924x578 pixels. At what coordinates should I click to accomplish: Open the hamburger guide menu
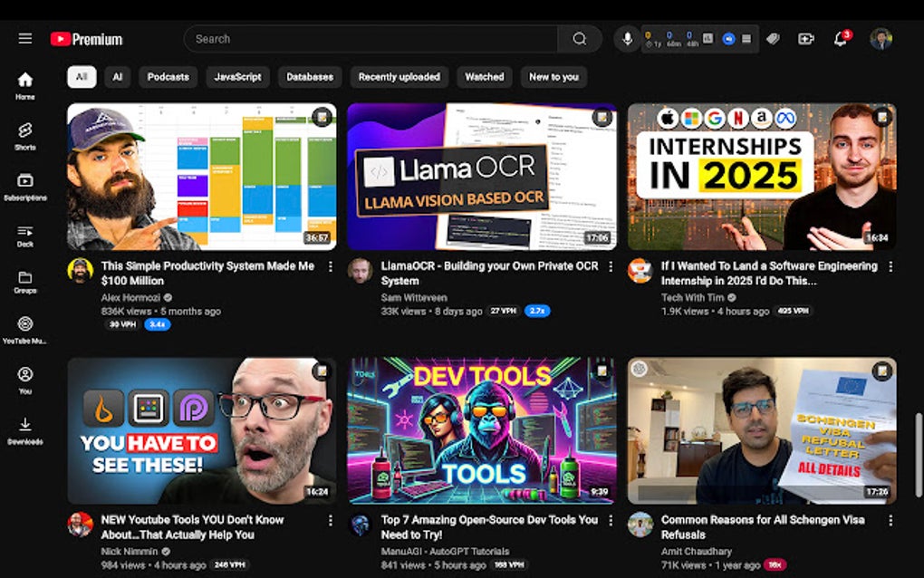click(x=25, y=39)
